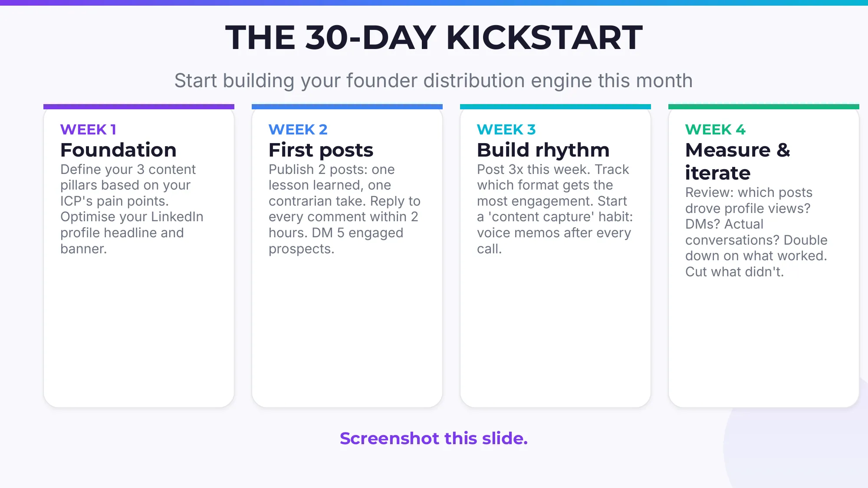Click the teal bar above Week 3 card
This screenshot has height=488, width=868.
tap(556, 107)
